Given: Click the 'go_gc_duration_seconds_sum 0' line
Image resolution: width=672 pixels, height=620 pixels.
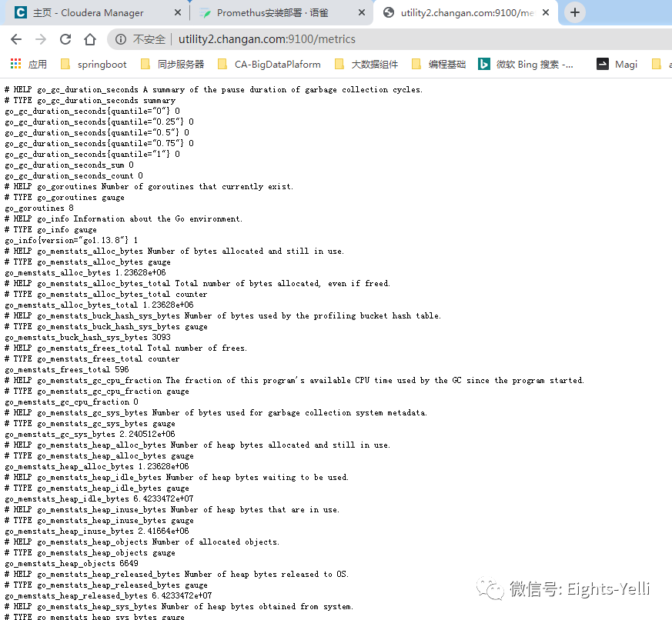Looking at the screenshot, I should pos(69,165).
